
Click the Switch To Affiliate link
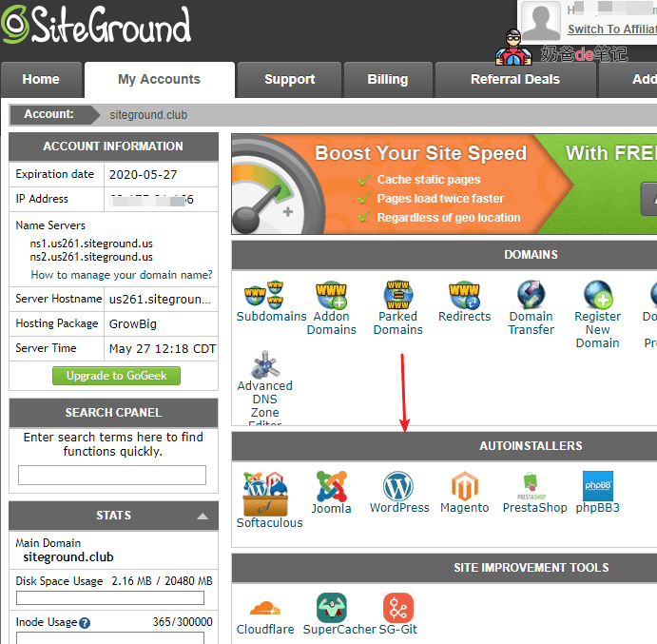[612, 29]
